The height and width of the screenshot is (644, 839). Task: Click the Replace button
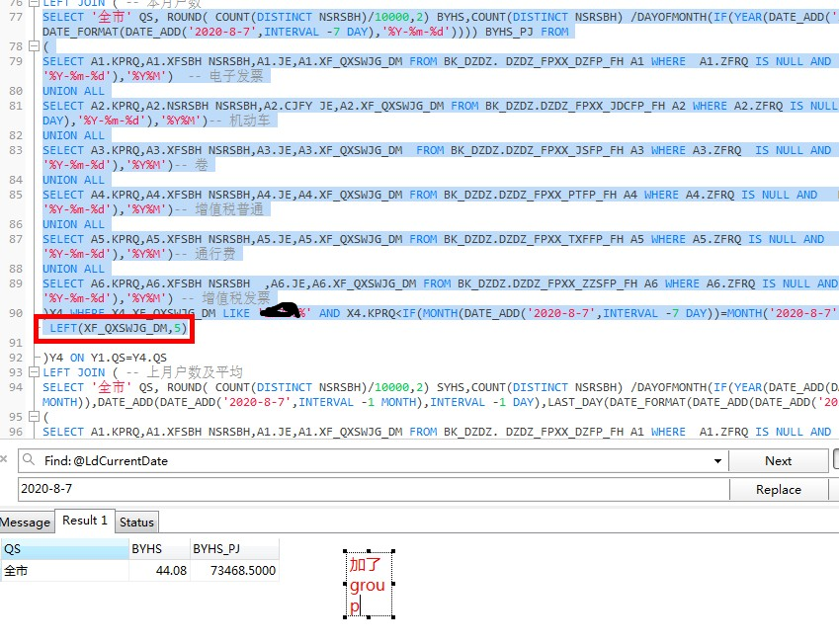(x=778, y=490)
